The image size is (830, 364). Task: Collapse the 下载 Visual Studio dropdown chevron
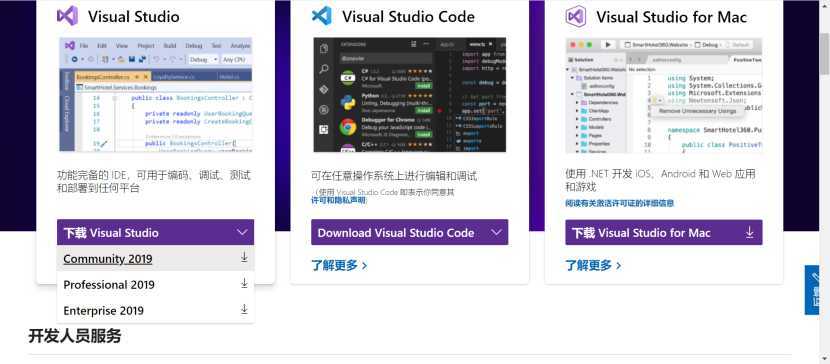[x=242, y=232]
